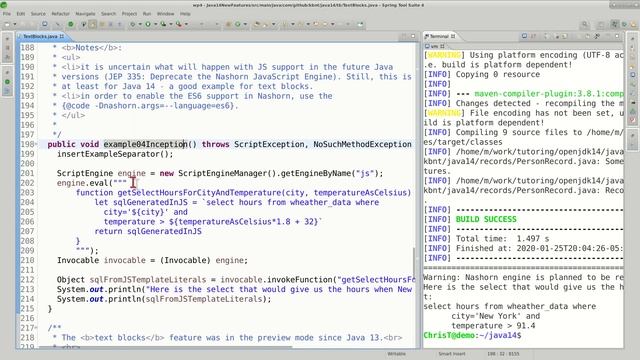This screenshot has width=640, height=360.
Task: Maximize the editor area
Action: point(413,36)
